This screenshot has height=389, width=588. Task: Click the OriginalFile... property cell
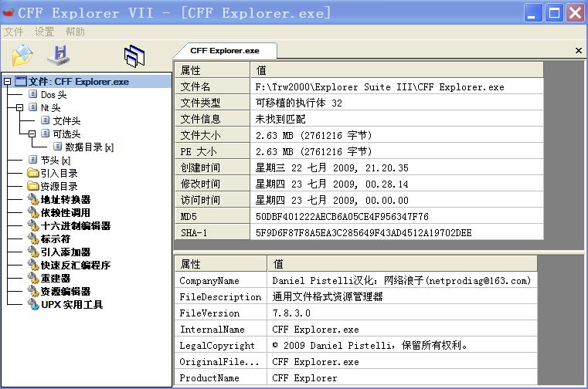click(220, 362)
